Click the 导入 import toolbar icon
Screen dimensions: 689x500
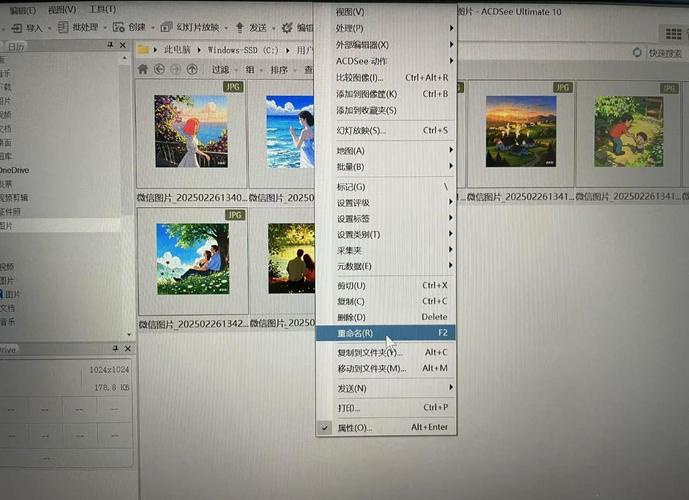tap(17, 28)
